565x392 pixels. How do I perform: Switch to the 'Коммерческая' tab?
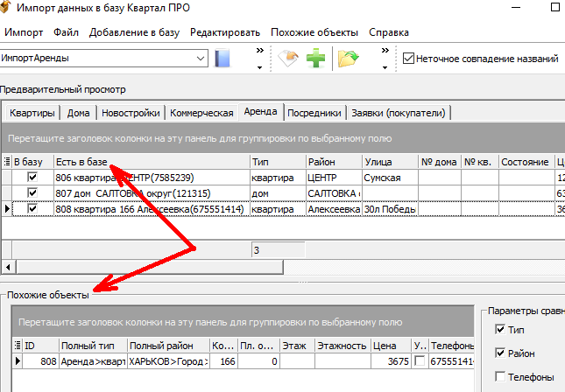click(201, 113)
